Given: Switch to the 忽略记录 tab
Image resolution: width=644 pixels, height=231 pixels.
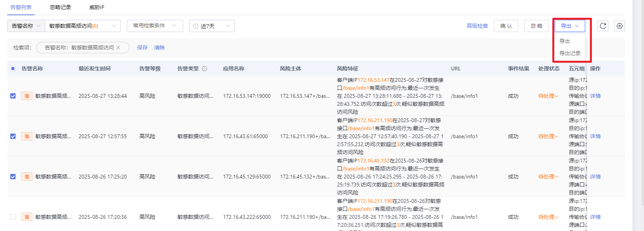Looking at the screenshot, I should 60,7.
